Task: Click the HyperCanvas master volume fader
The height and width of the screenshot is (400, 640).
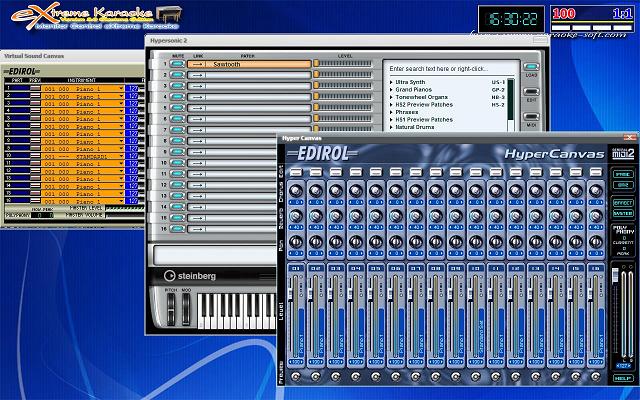Action: [615, 275]
